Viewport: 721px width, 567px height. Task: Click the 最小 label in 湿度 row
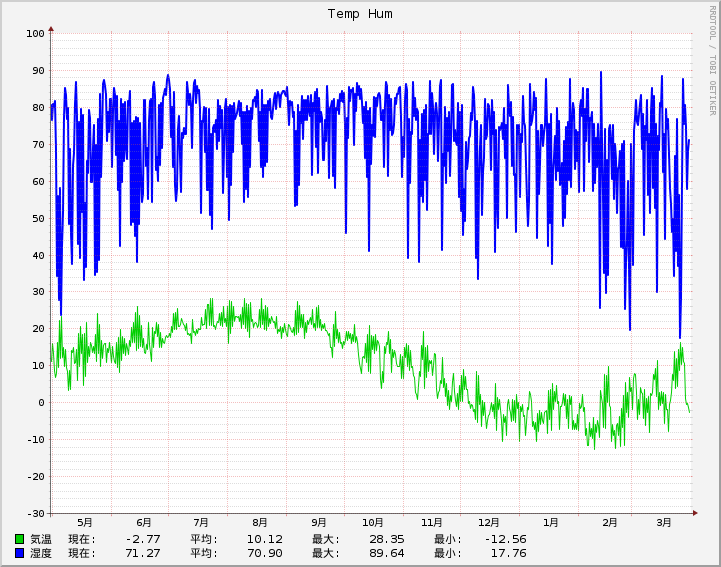[x=447, y=553]
